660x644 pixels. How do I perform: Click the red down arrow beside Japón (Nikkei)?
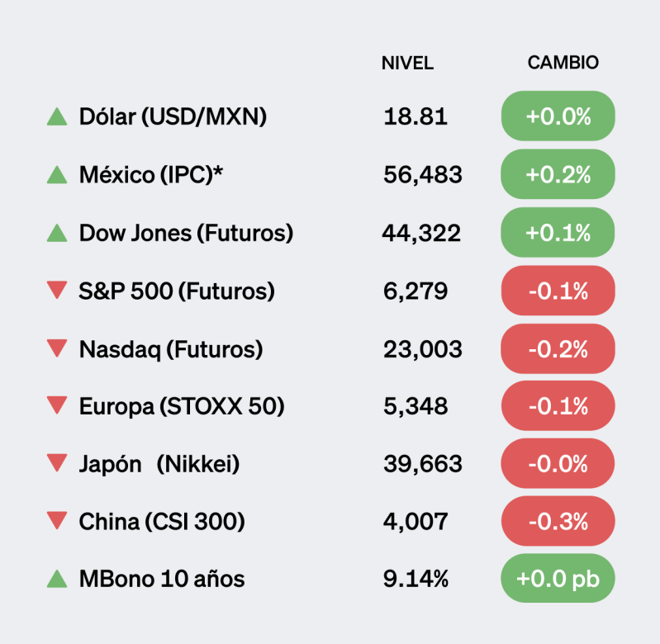click(57, 463)
